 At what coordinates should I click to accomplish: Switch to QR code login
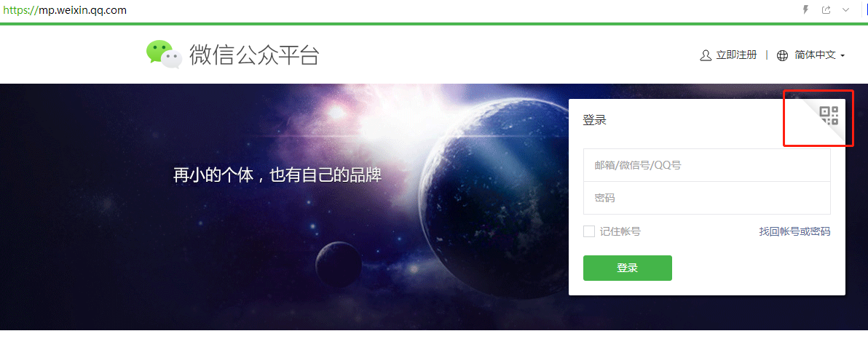click(829, 116)
